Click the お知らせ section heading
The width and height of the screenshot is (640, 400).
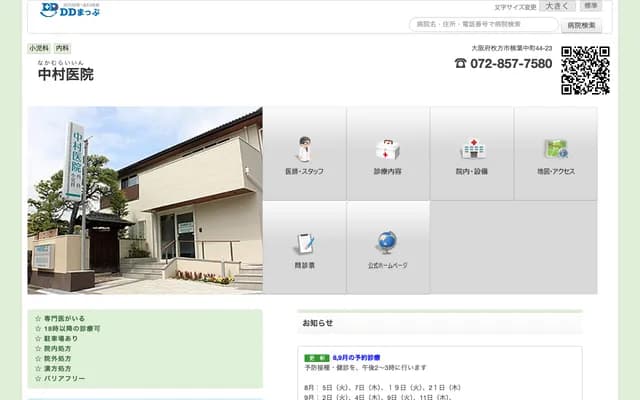[318, 323]
